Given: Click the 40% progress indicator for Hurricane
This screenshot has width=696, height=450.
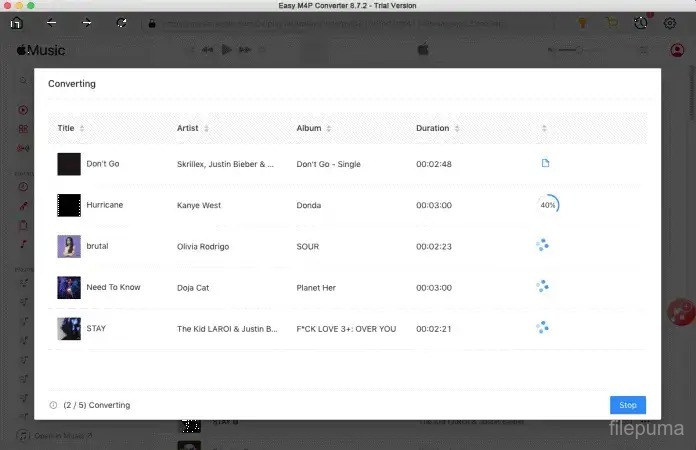Looking at the screenshot, I should 547,205.
